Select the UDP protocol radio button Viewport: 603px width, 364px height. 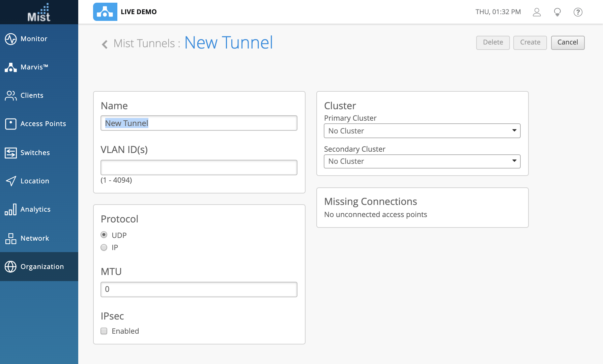pos(104,235)
